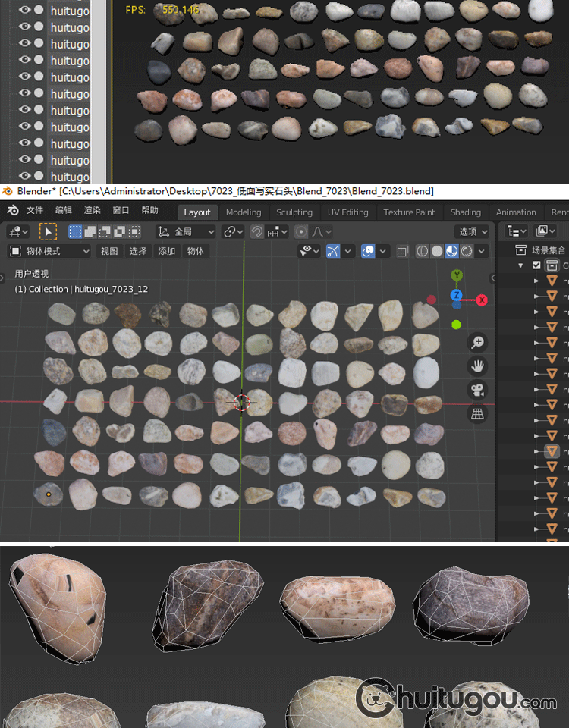The image size is (569, 728).
Task: Click the zoom view magnifier icon
Action: (478, 343)
